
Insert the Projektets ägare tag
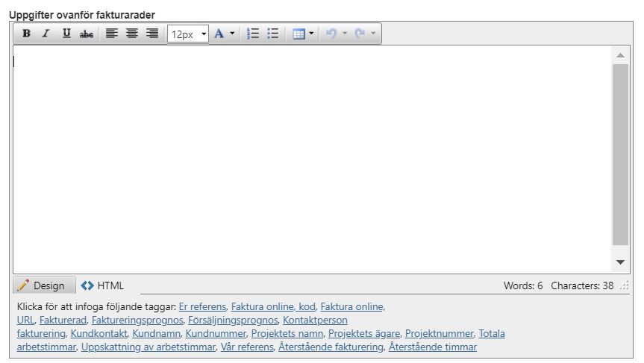(x=364, y=334)
